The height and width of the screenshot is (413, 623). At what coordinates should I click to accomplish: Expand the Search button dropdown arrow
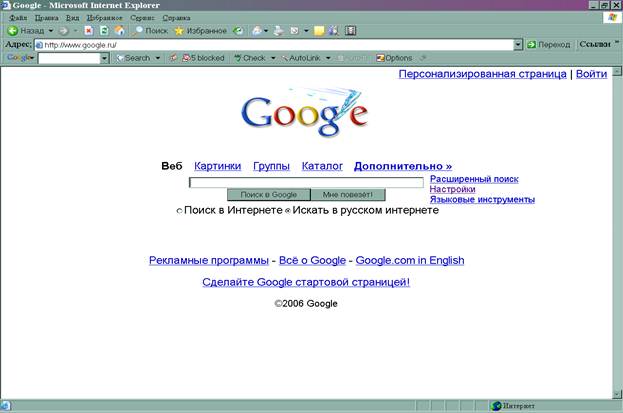pyautogui.click(x=158, y=58)
